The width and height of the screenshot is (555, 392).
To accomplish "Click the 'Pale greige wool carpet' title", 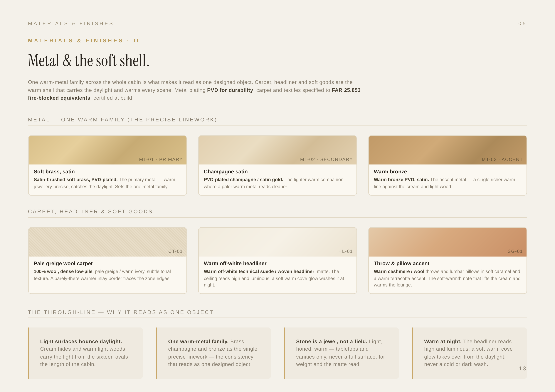I will pyautogui.click(x=63, y=263).
